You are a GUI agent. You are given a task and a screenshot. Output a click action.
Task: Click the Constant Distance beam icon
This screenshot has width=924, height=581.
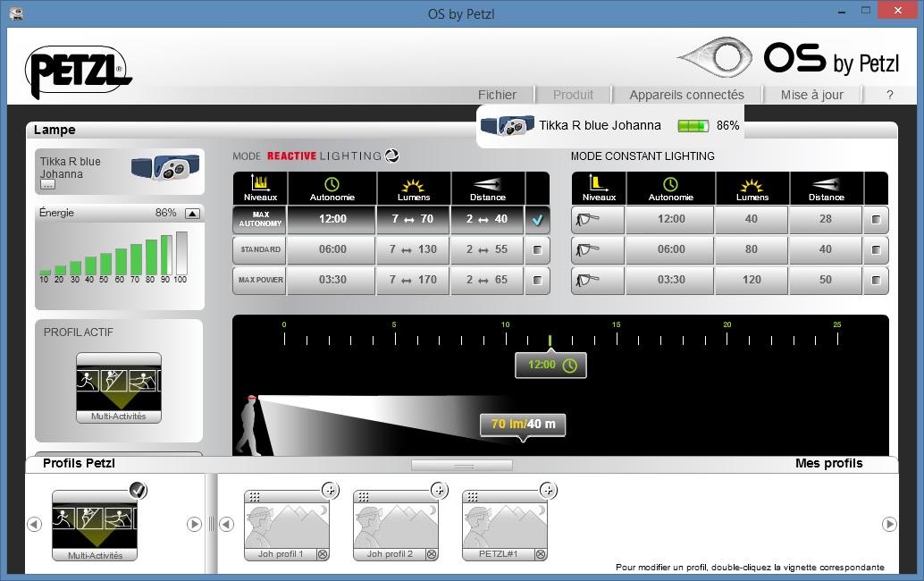827,184
